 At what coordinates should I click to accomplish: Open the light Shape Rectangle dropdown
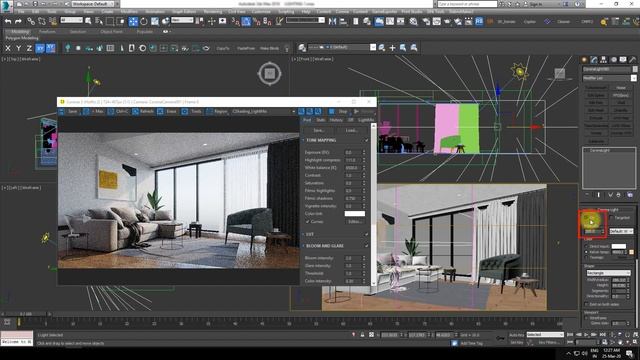[608, 273]
